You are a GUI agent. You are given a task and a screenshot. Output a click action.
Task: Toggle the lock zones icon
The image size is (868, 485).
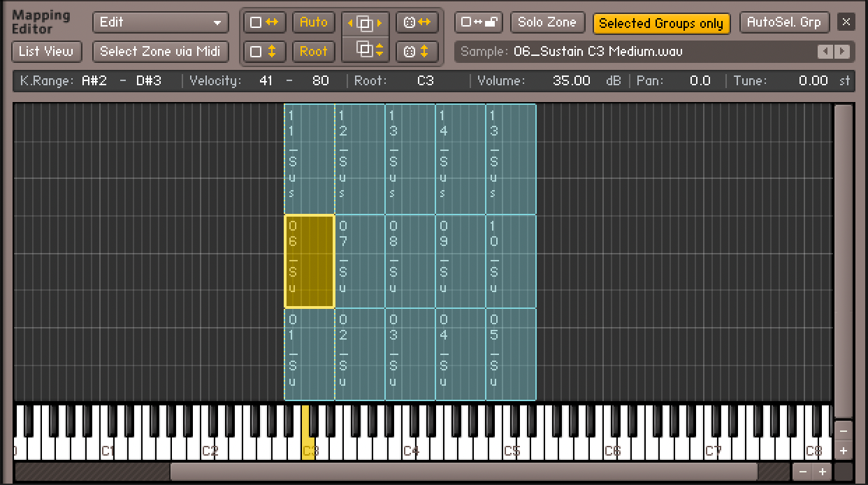(478, 22)
